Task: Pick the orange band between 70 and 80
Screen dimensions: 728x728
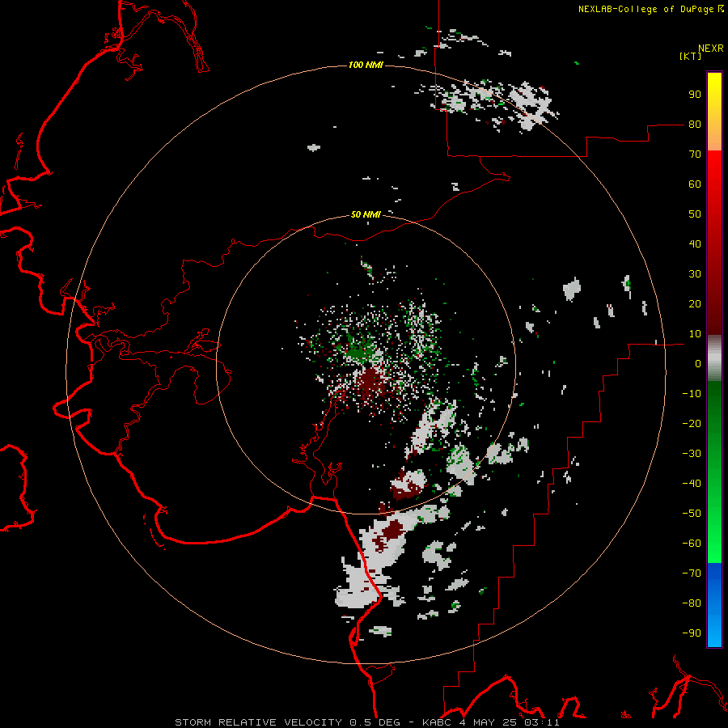Action: pyautogui.click(x=714, y=138)
